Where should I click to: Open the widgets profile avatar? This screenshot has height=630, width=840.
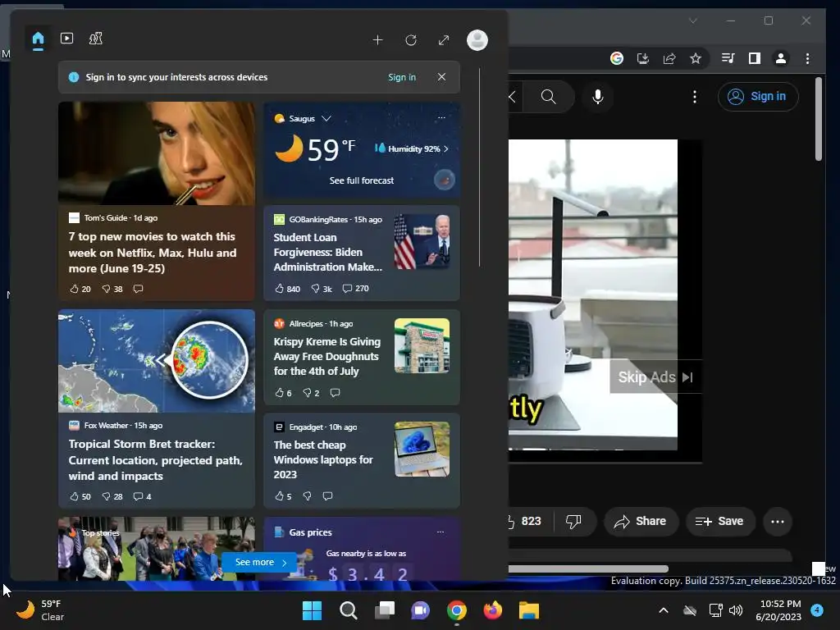point(477,40)
